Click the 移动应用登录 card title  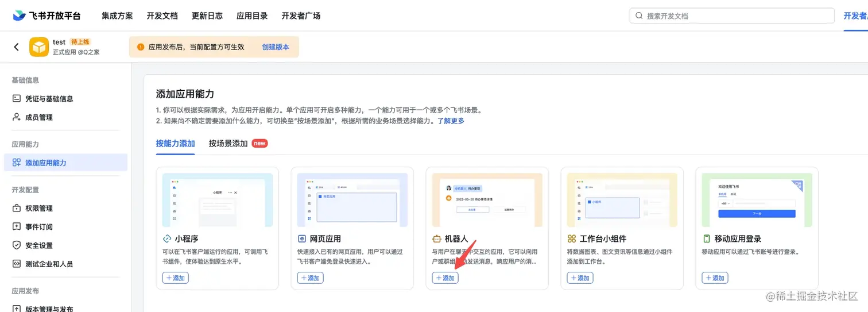pos(738,238)
